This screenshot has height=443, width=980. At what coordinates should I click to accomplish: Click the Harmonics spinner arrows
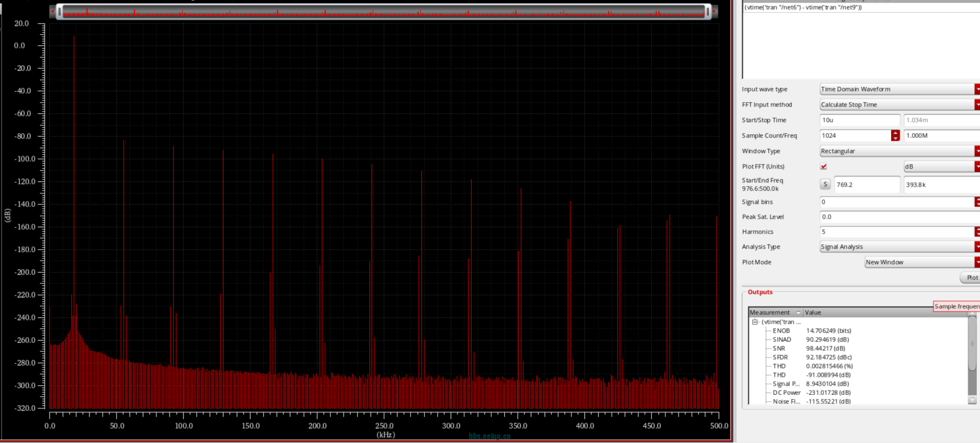(x=977, y=232)
